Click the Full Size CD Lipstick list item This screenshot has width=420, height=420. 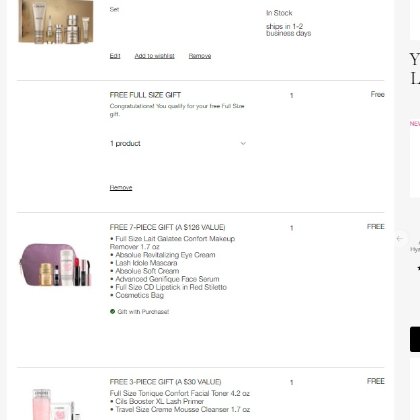168,287
